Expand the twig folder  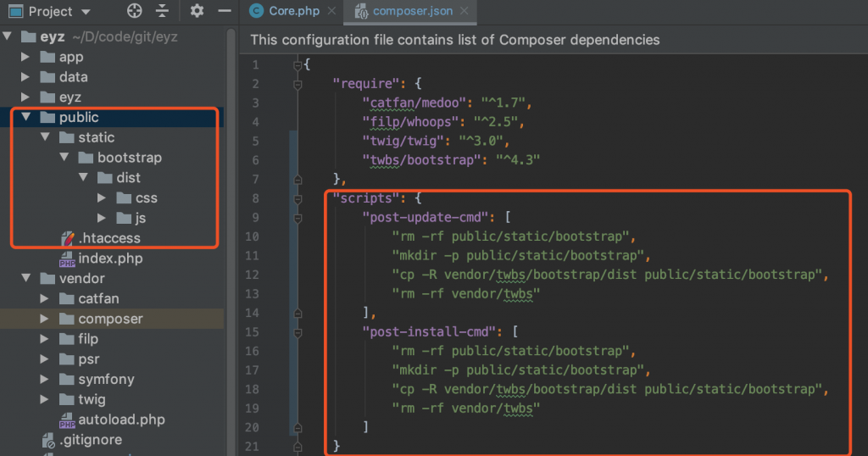[x=44, y=399]
